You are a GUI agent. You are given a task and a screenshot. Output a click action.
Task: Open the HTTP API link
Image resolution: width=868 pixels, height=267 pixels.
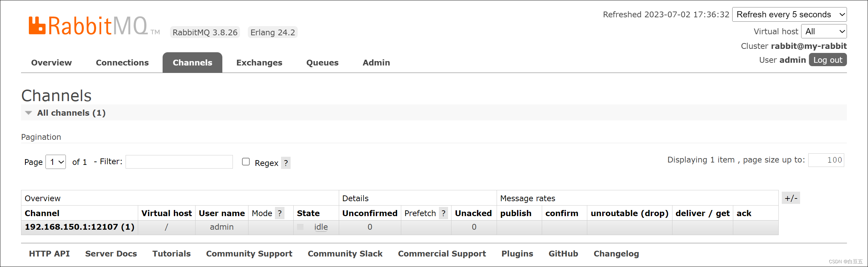click(49, 254)
